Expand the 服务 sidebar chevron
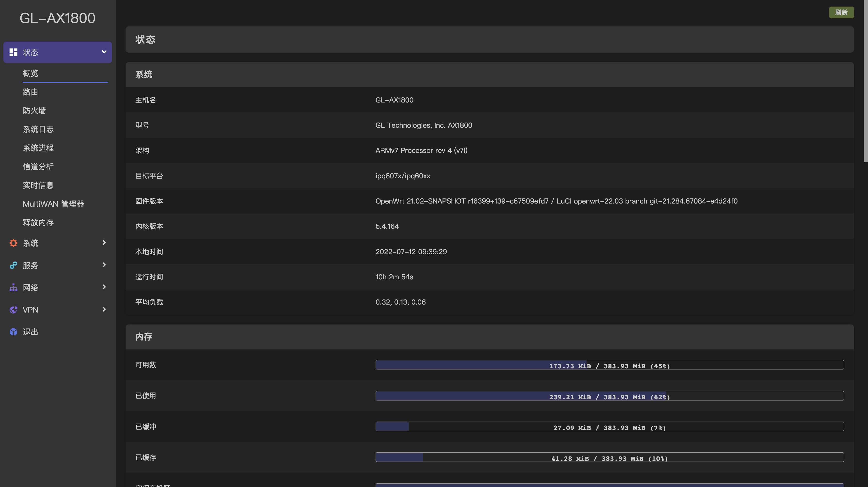 pyautogui.click(x=104, y=265)
